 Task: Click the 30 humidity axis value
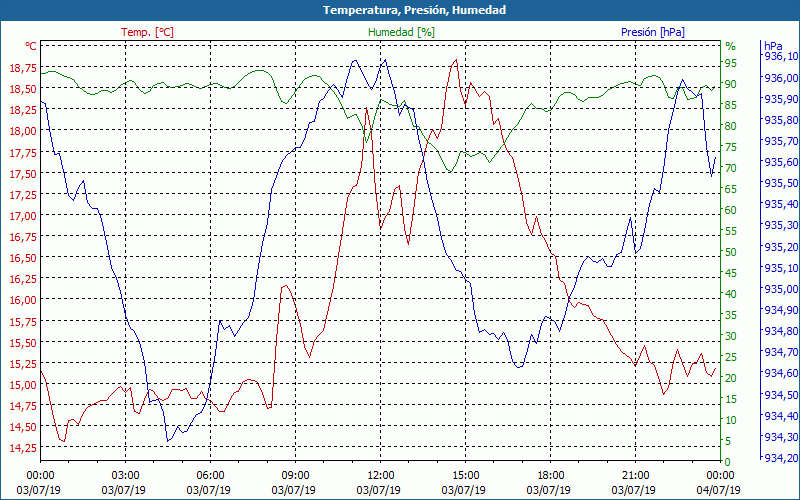[731, 336]
